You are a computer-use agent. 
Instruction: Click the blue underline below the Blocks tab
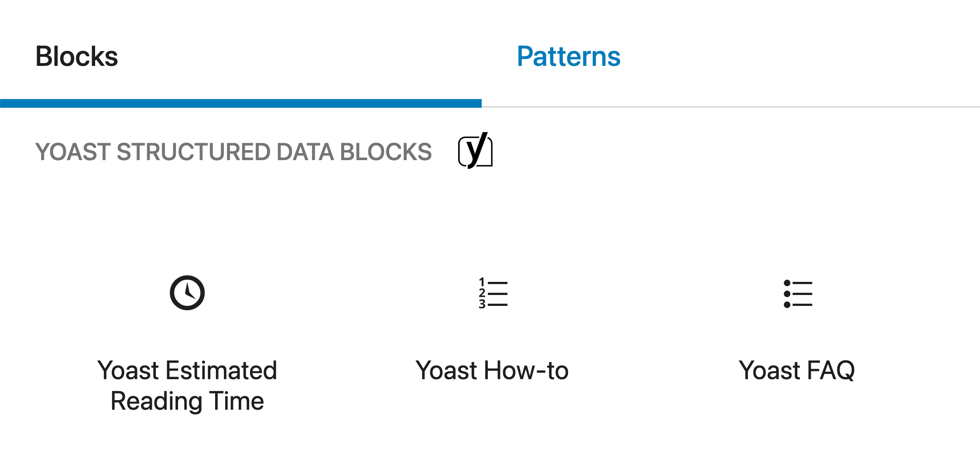pos(240,103)
